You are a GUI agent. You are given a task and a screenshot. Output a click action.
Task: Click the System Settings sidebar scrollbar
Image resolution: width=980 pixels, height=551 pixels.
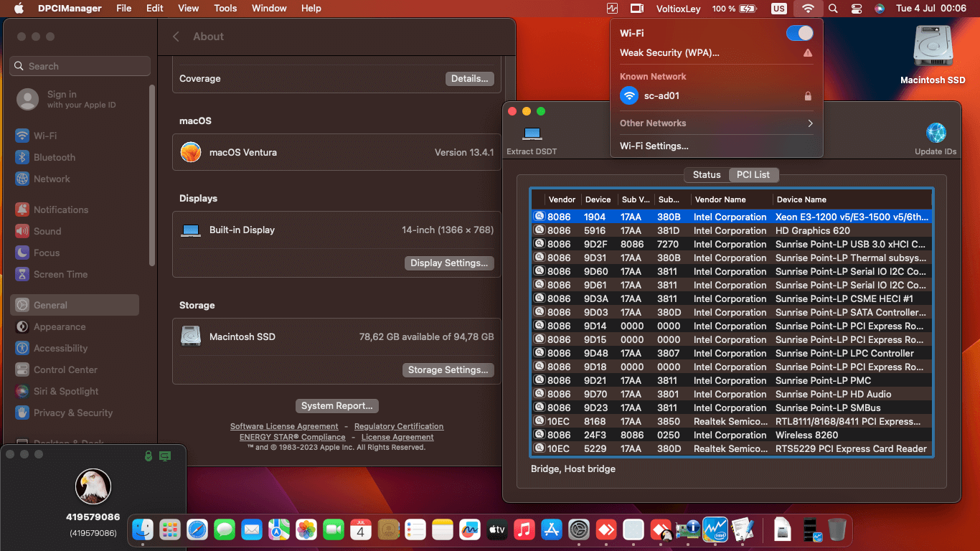[x=152, y=175]
